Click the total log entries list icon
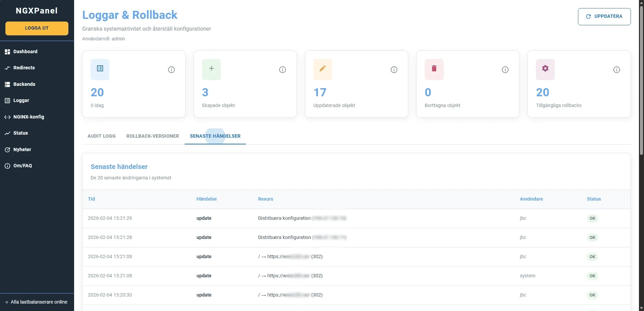 coord(100,69)
